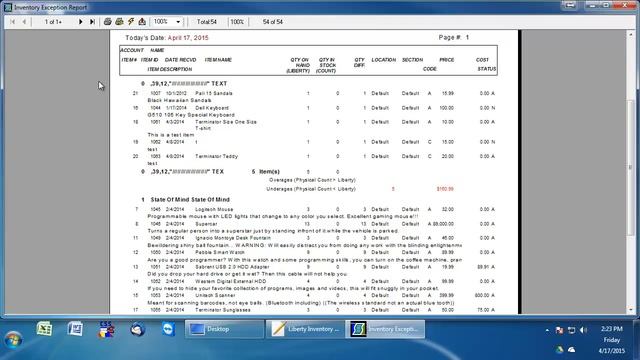Click the 'Total 54' record count
This screenshot has width=640, height=360.
207,22
